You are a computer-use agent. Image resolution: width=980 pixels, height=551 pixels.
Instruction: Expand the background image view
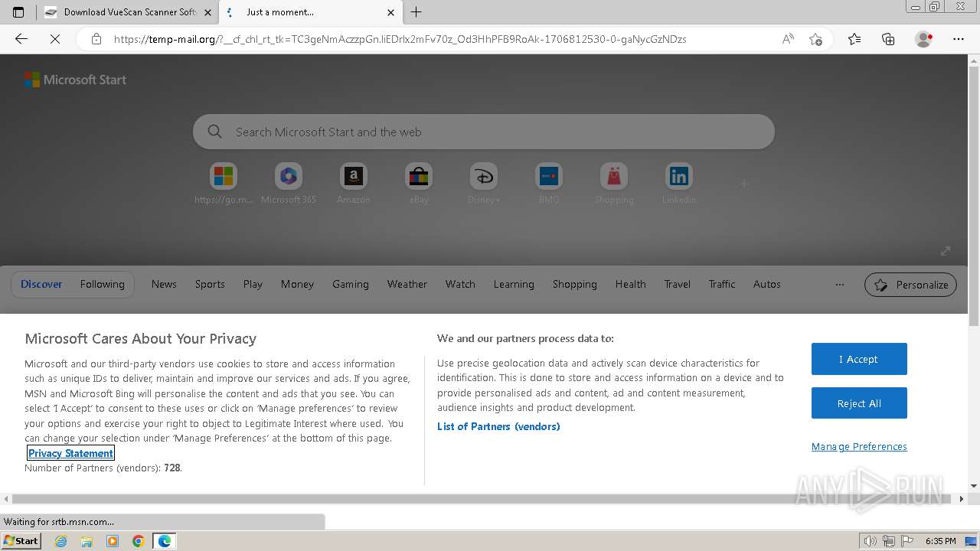tap(946, 250)
